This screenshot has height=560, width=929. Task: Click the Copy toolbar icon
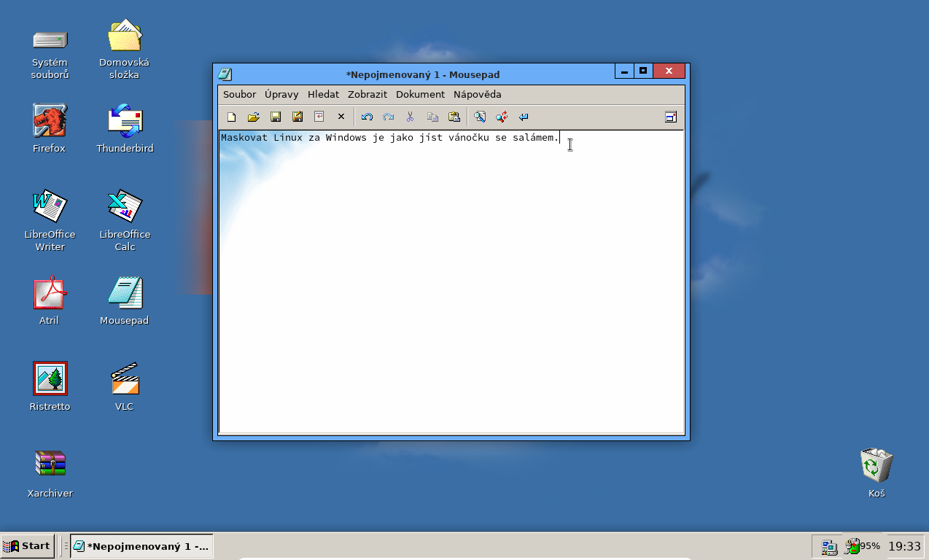[432, 117]
